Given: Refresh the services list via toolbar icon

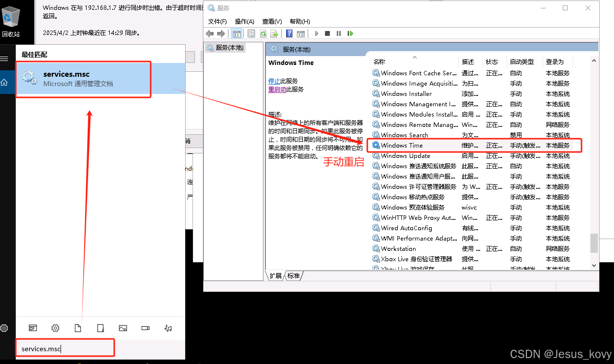Looking at the screenshot, I should [263, 33].
